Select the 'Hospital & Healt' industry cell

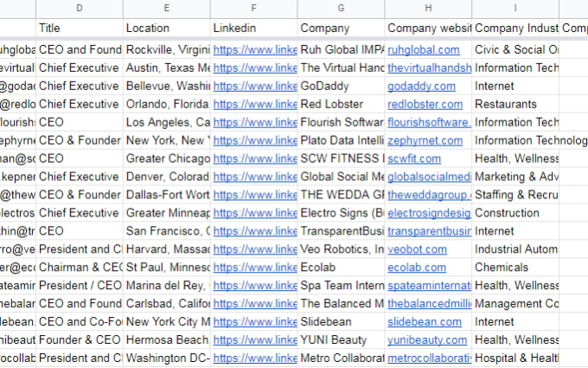pyautogui.click(x=515, y=358)
